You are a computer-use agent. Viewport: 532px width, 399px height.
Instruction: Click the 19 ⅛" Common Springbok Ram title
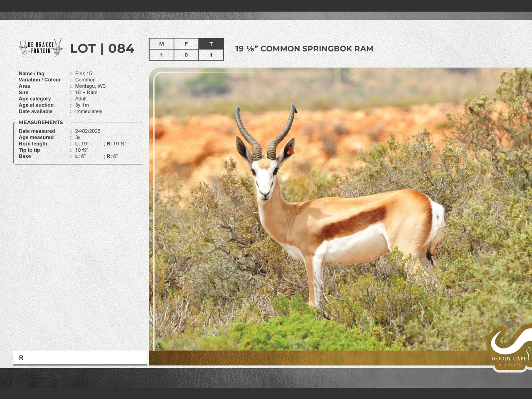(x=304, y=49)
